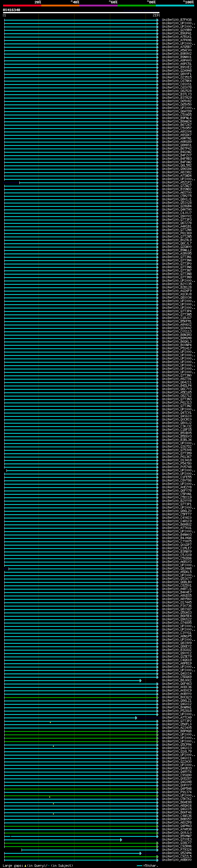The height and width of the screenshot is (868, 197).
Task: Open hit UniRef100_B9NHX1
Action: tap(177, 57)
